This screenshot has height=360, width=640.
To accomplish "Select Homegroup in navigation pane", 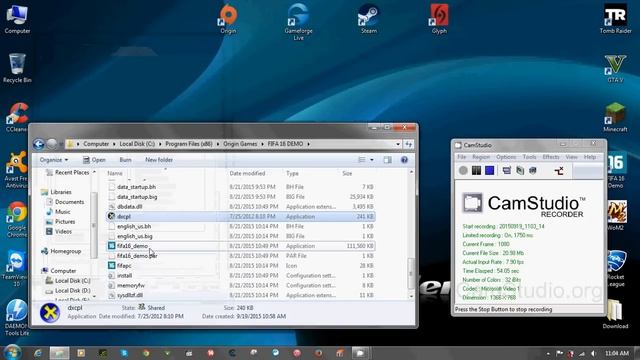I will tap(61, 251).
